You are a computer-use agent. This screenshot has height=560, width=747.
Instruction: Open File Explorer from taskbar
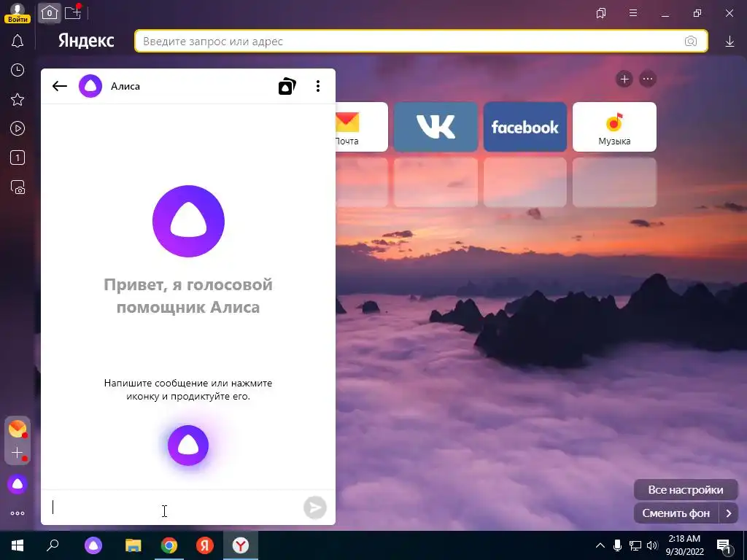[x=133, y=545]
